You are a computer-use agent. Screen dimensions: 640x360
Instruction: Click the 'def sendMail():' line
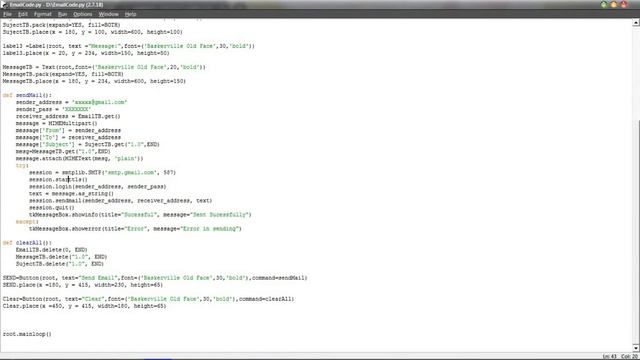pyautogui.click(x=27, y=95)
